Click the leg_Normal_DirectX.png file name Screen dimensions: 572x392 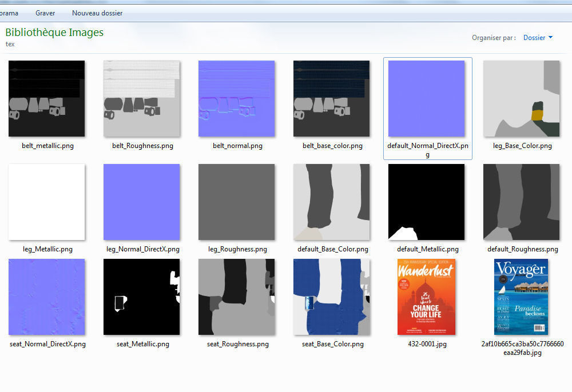click(143, 249)
